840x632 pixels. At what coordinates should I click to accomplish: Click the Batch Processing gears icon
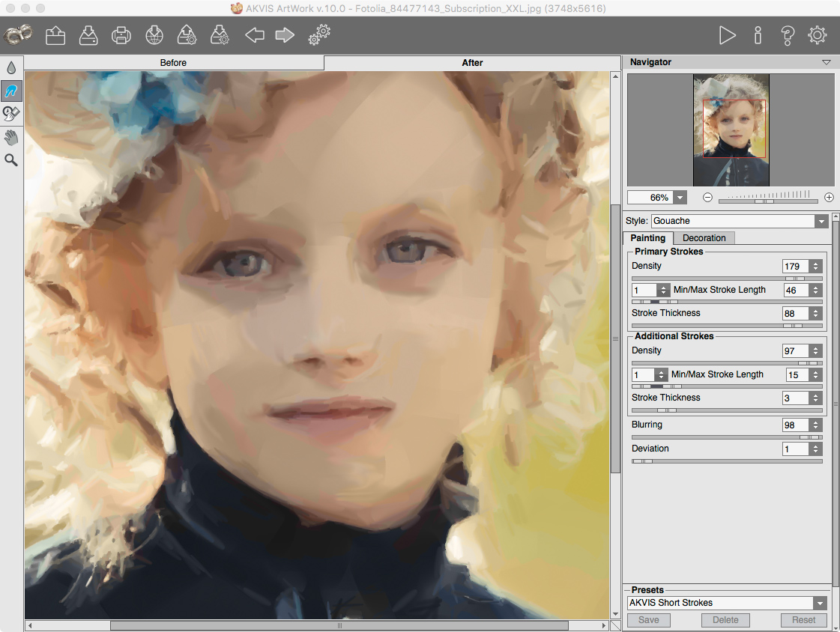click(x=319, y=35)
